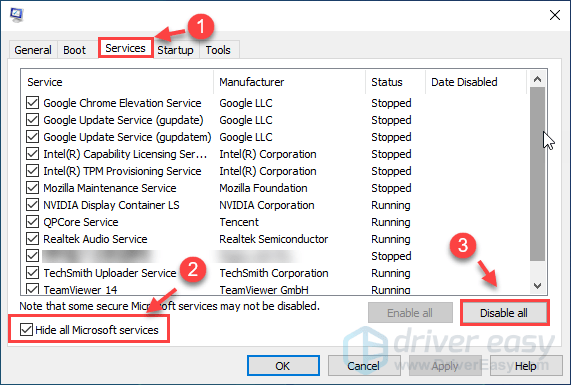Select the Services tab
Viewport: 571px width, 385px height.
tap(126, 48)
